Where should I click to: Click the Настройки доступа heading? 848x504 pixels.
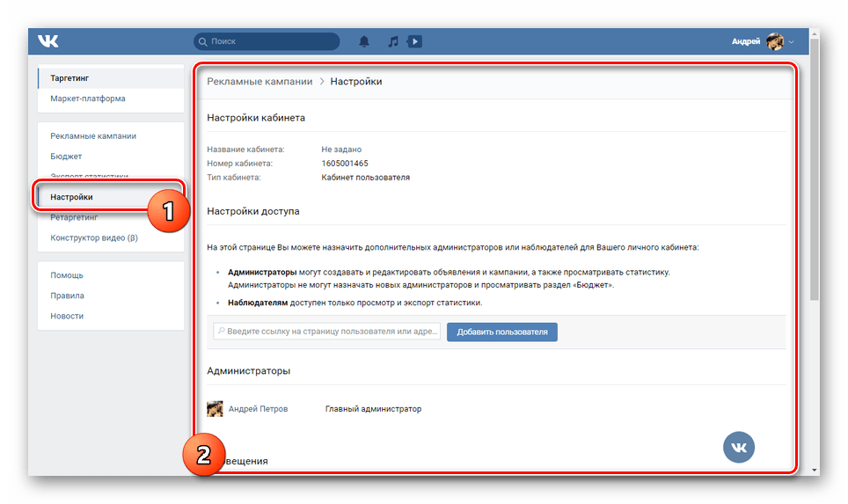pos(253,211)
